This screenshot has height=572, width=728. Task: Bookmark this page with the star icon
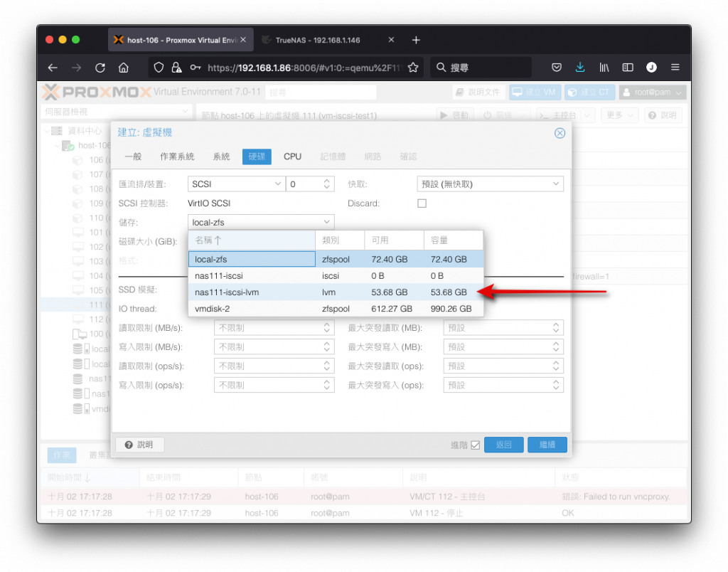click(x=413, y=68)
